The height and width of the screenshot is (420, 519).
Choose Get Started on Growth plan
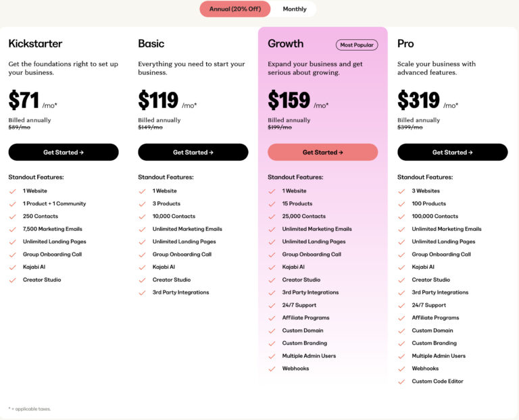coord(323,152)
